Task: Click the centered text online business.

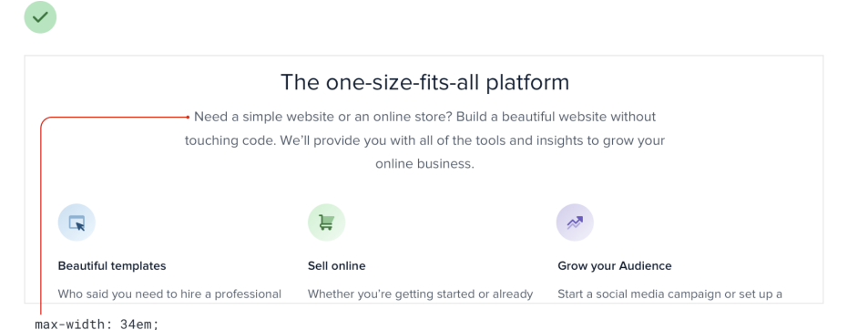Action: pyautogui.click(x=424, y=164)
